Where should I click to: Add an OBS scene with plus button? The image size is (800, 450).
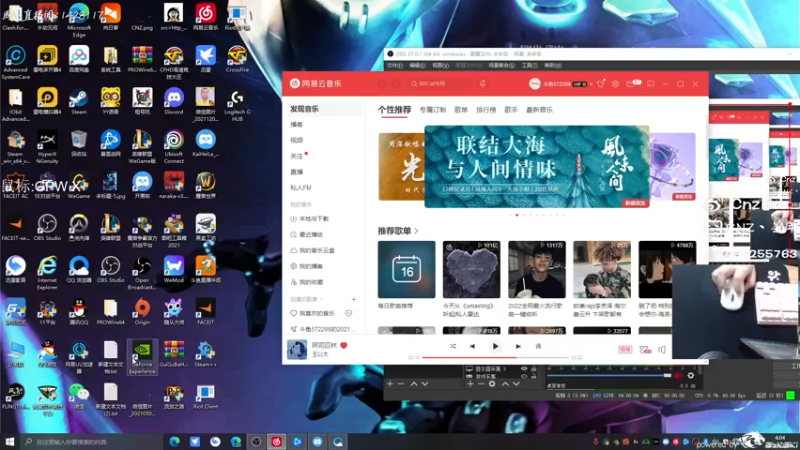click(390, 384)
